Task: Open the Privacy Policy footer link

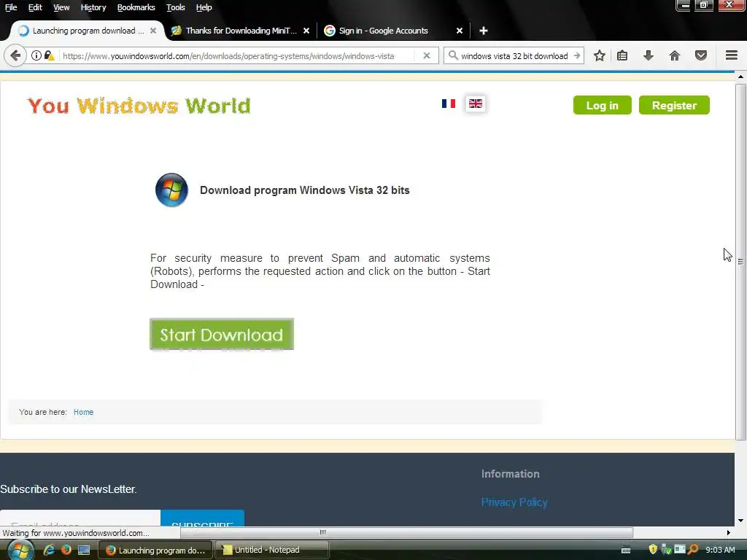Action: 514,502
